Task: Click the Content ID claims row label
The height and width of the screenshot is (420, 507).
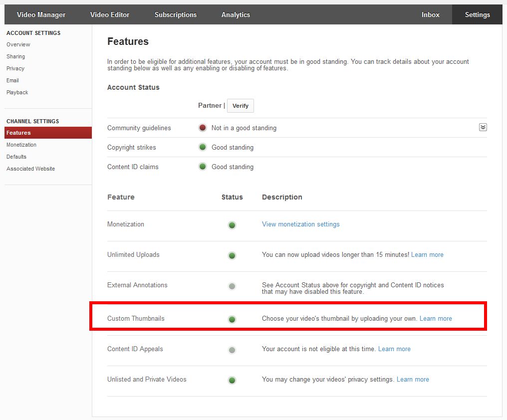Action: pos(133,167)
